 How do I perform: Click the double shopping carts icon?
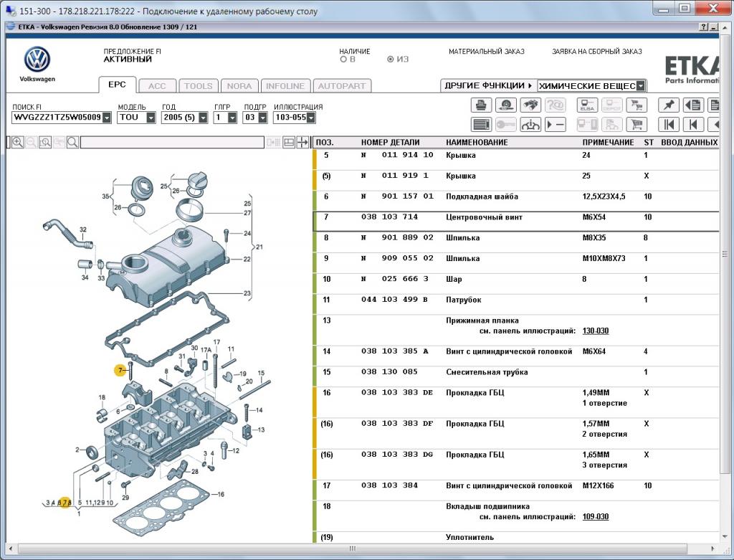[x=637, y=105]
